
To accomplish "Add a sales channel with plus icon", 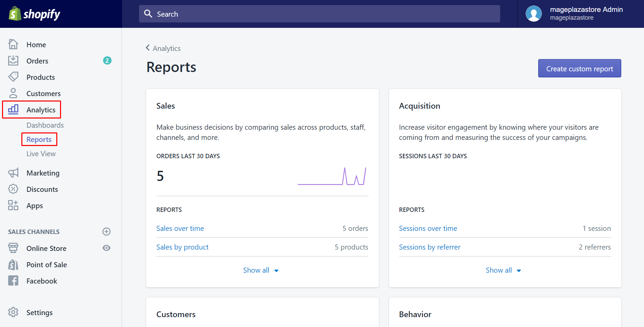I will tap(106, 232).
